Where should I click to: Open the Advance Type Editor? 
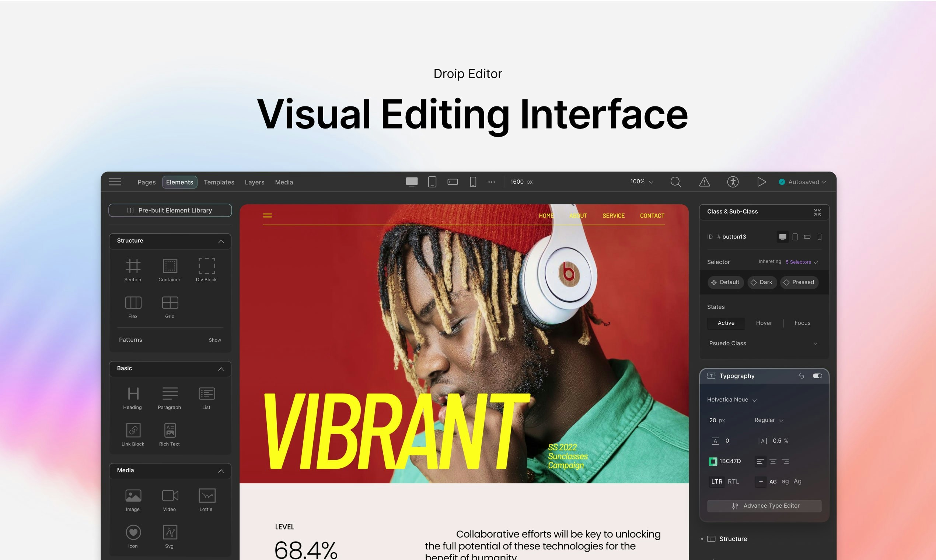(x=764, y=506)
